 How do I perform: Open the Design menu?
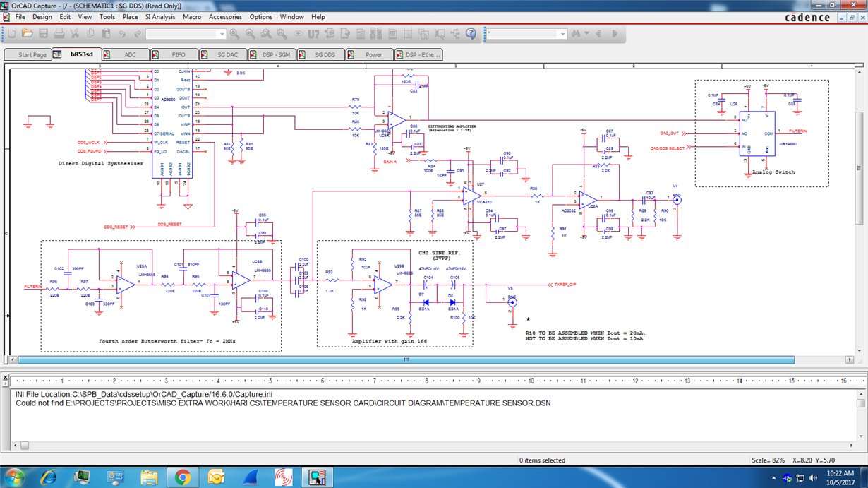(x=42, y=17)
